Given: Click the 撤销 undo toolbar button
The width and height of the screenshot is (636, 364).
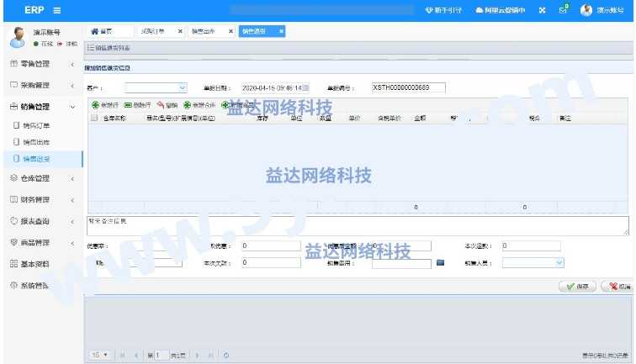Looking at the screenshot, I should click(x=167, y=105).
